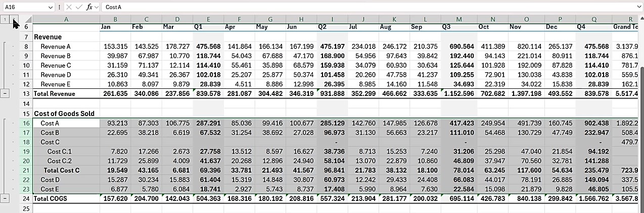
Task: Show outline level 2 rows
Action: click(15, 19)
